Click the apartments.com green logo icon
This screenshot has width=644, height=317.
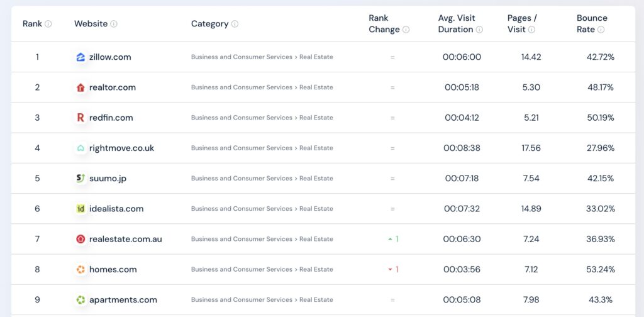[80, 300]
